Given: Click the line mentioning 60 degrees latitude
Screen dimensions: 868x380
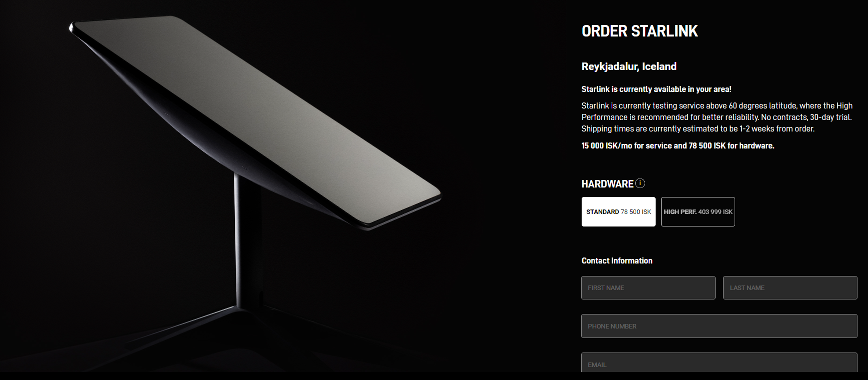Looking at the screenshot, I should pos(717,105).
